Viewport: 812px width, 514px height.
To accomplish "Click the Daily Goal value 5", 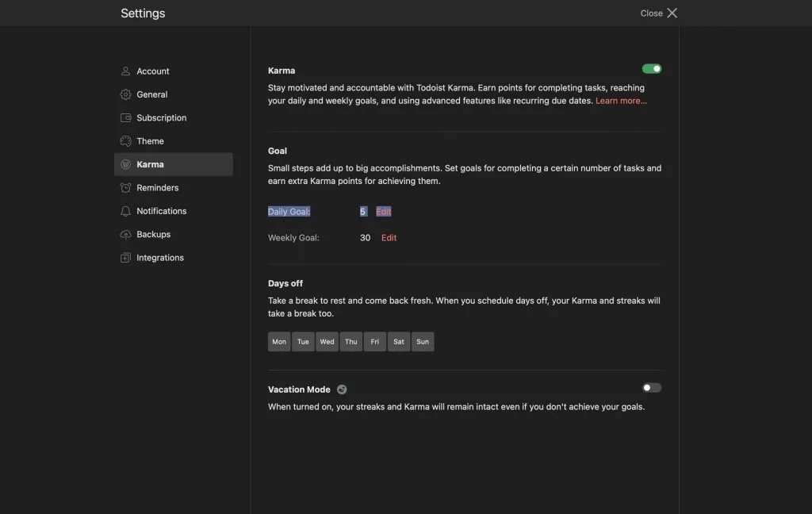I will (x=363, y=212).
